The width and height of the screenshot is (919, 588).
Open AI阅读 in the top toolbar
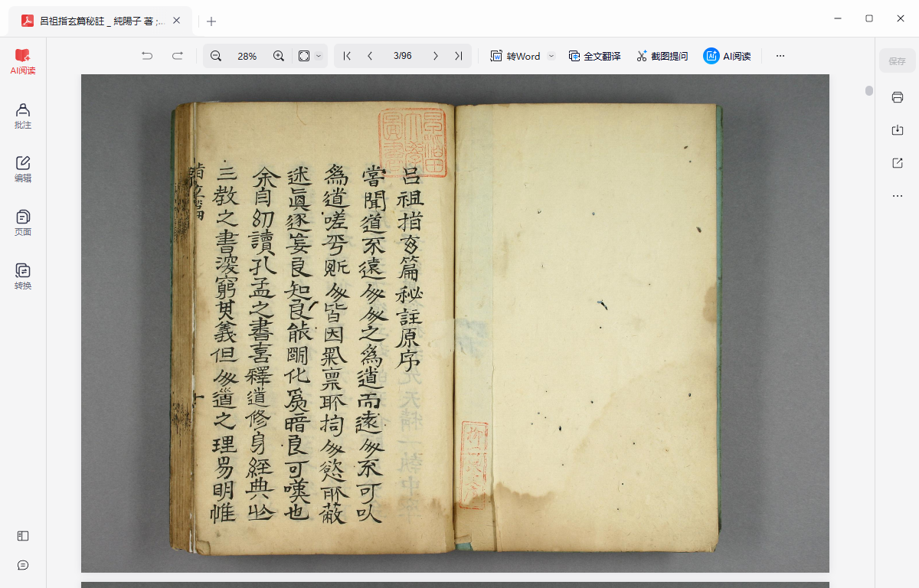pos(727,56)
